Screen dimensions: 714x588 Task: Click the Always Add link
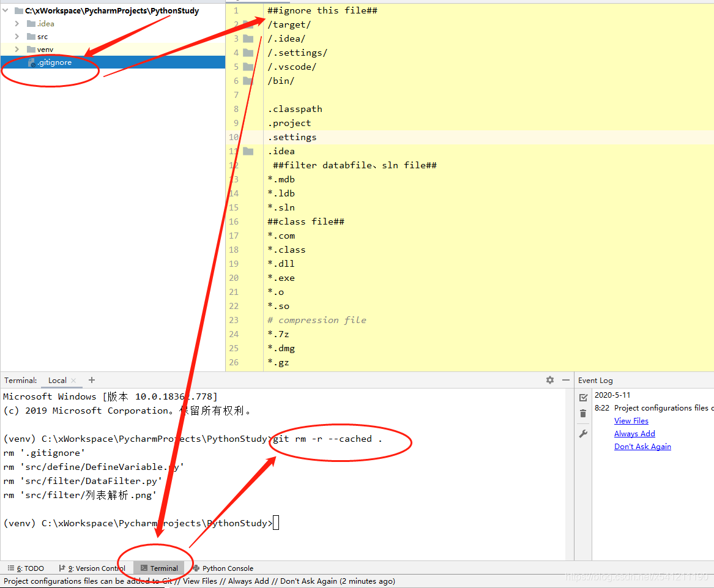pos(634,434)
